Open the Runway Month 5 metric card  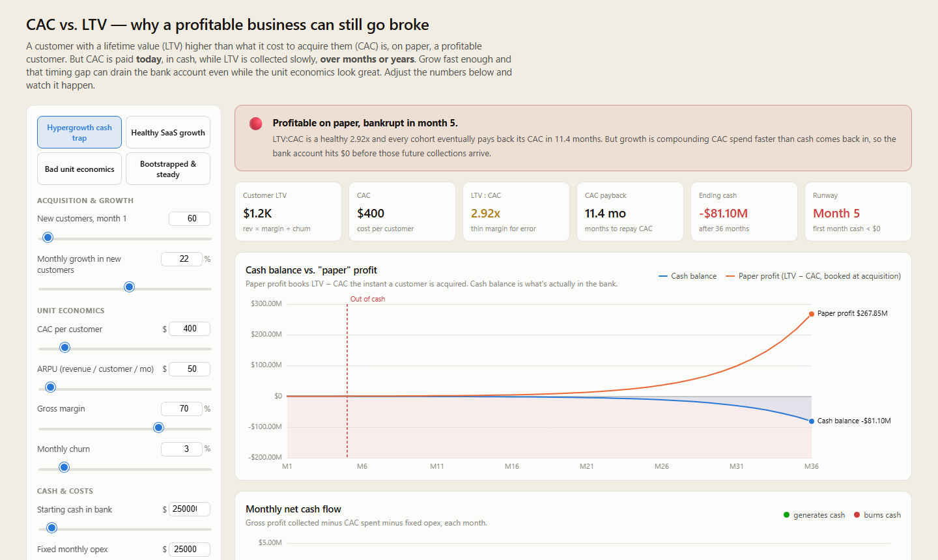[858, 212]
